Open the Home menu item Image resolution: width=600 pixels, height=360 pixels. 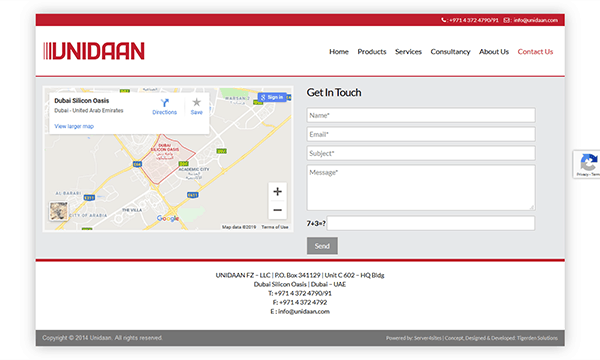tap(339, 52)
